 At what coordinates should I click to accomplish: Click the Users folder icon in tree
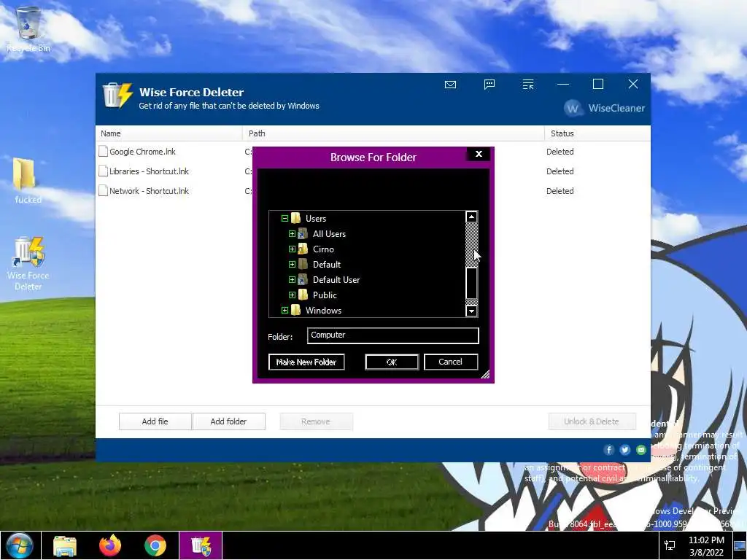pyautogui.click(x=296, y=219)
